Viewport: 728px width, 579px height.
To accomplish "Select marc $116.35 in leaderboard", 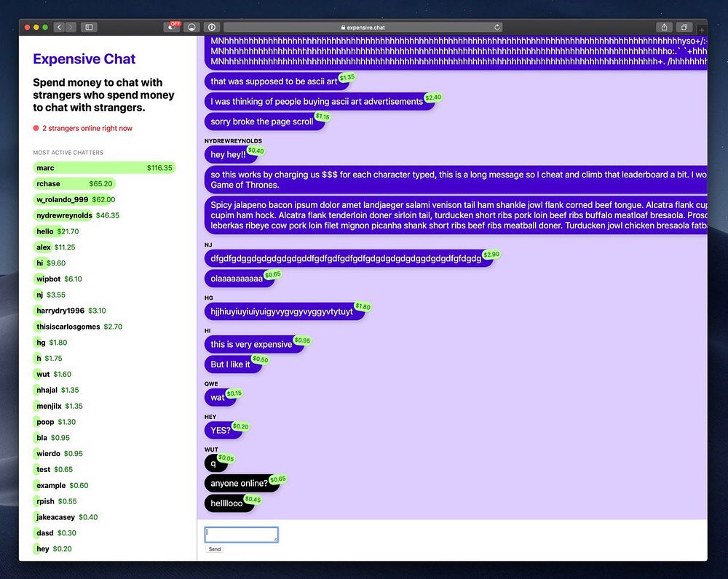I will pos(104,168).
